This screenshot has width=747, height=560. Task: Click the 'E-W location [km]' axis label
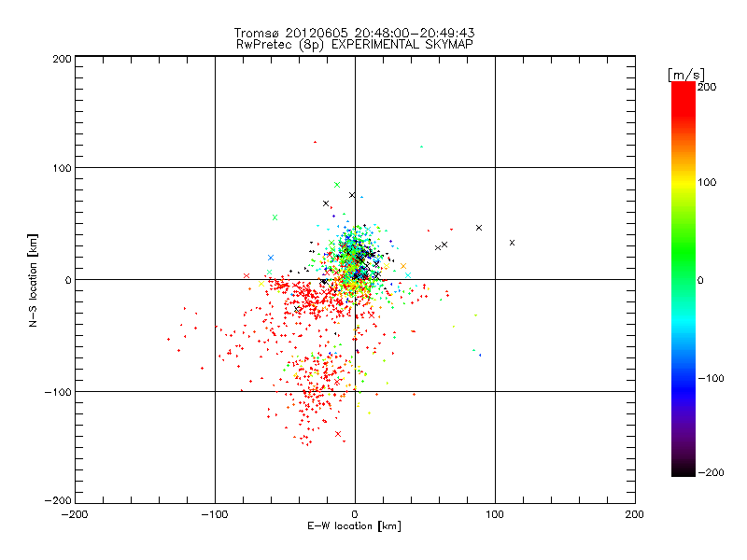pos(354,526)
